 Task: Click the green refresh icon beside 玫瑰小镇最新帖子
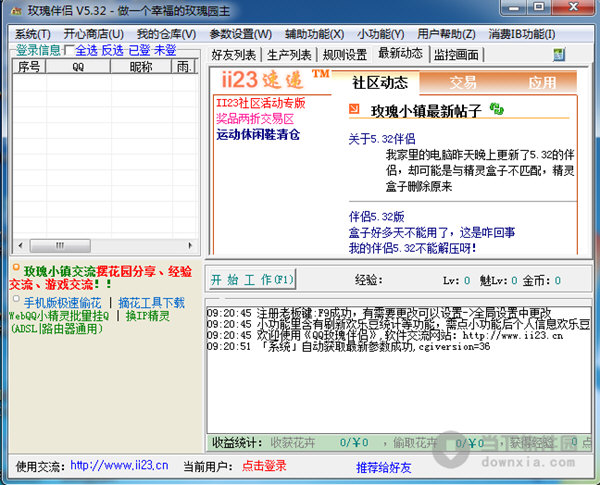point(497,109)
